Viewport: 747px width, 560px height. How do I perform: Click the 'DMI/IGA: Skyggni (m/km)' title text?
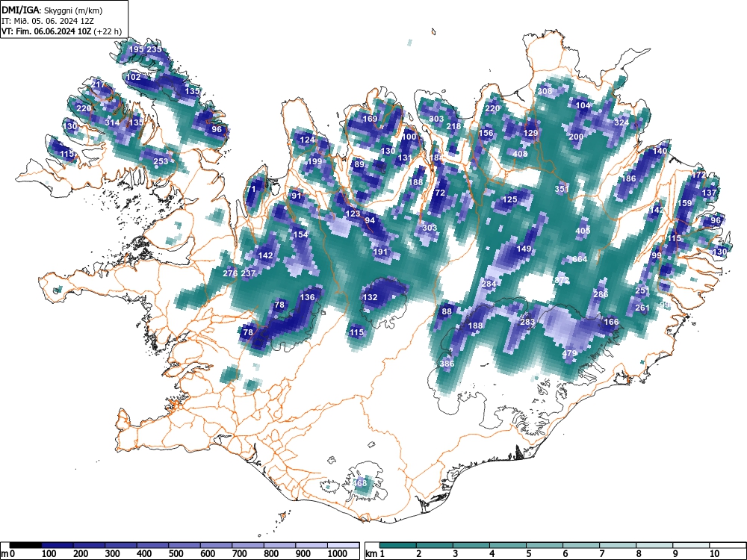click(52, 10)
